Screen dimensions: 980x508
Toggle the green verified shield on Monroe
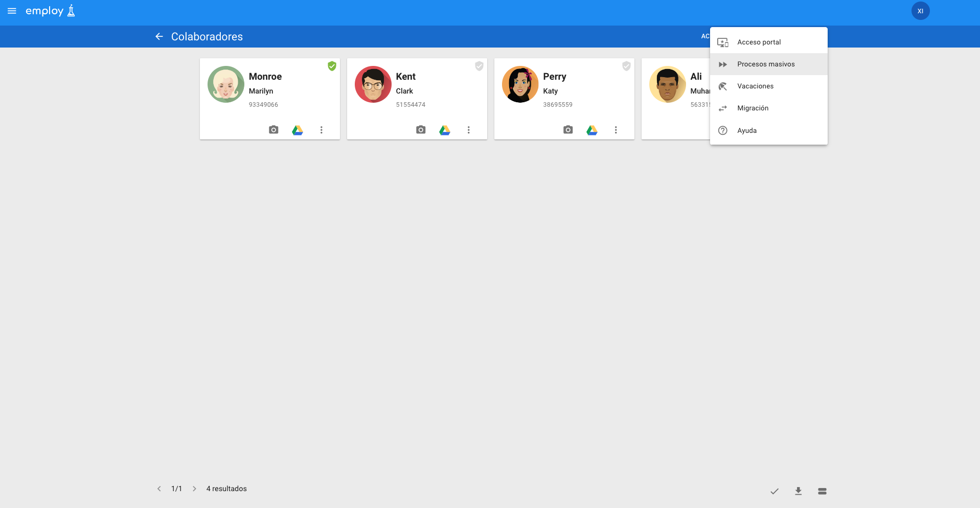332,66
